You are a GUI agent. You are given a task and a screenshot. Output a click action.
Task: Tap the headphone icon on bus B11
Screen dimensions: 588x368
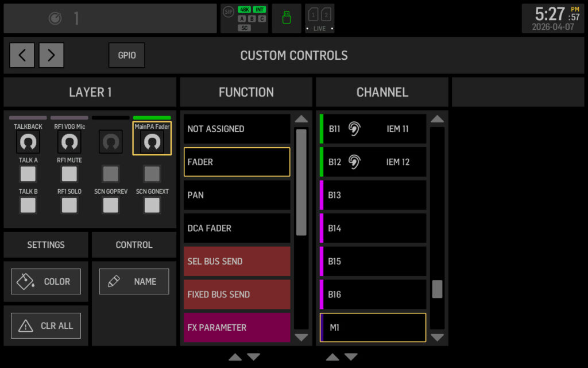pos(355,128)
